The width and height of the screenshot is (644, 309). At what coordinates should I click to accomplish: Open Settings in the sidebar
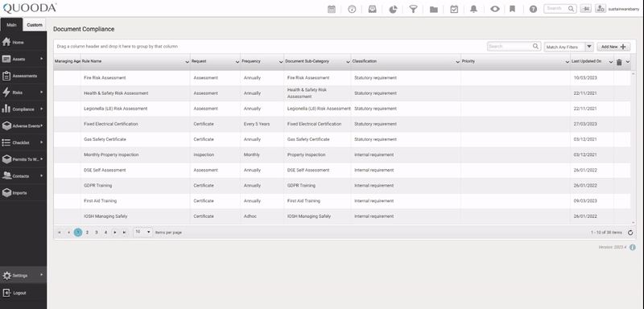pos(23,276)
